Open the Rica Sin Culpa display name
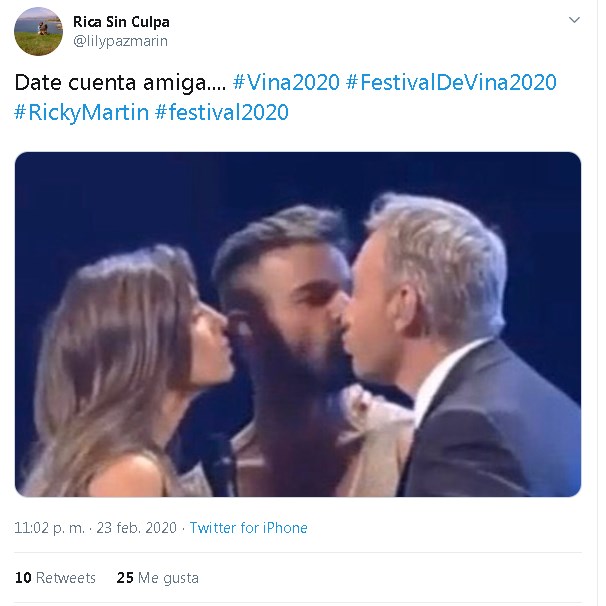This screenshot has width=606, height=606. (x=121, y=22)
